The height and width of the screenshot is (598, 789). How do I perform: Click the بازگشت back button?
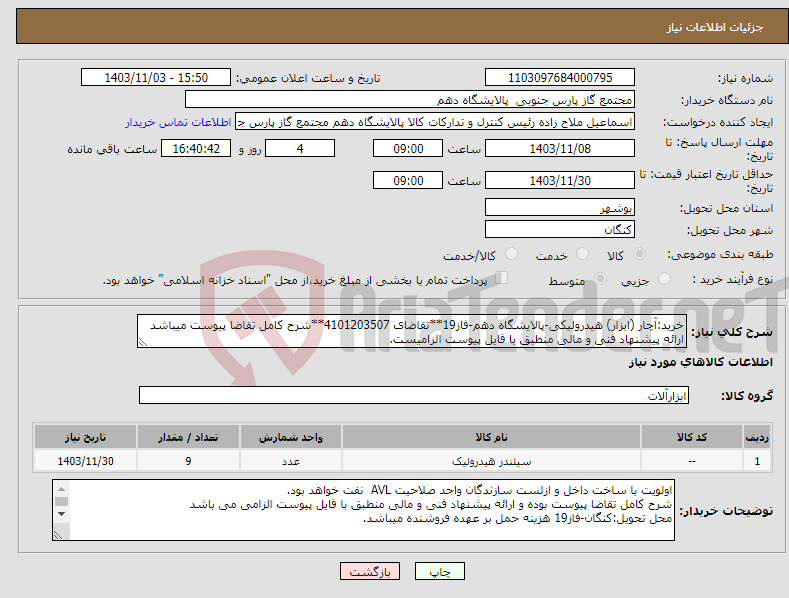[x=370, y=571]
